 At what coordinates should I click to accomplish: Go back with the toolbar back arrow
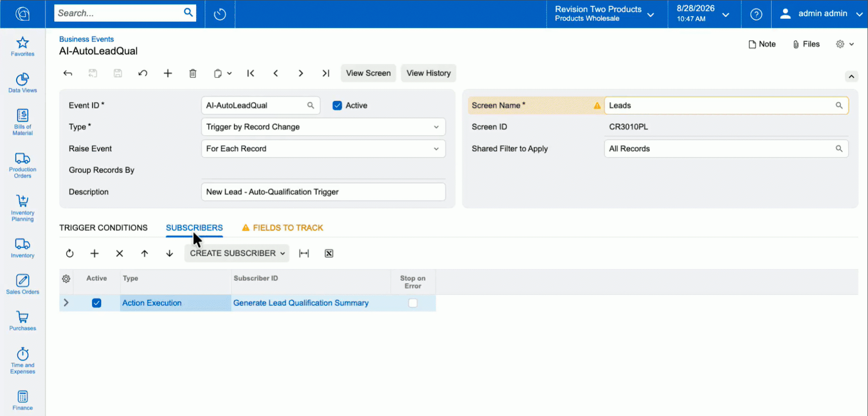point(68,73)
